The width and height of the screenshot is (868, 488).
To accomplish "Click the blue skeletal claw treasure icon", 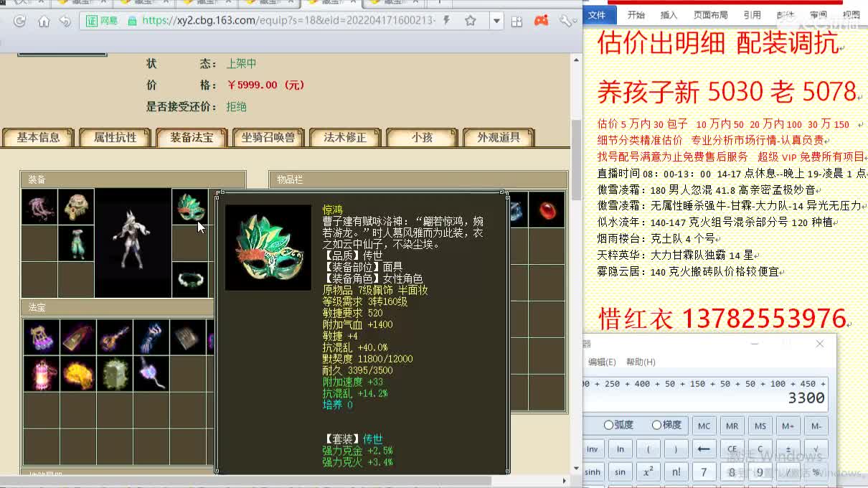I will (151, 337).
